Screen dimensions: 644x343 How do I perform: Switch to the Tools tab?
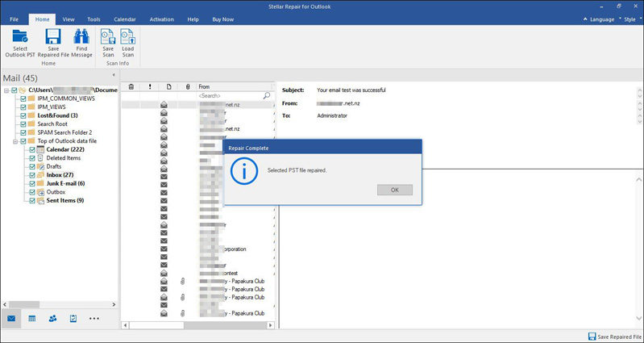pos(93,19)
